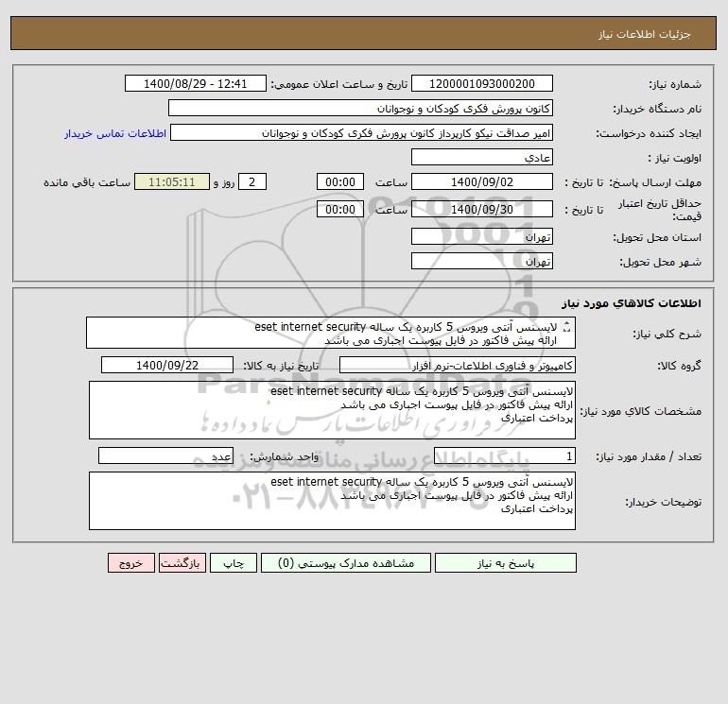Click the چاپ print button

tap(234, 563)
